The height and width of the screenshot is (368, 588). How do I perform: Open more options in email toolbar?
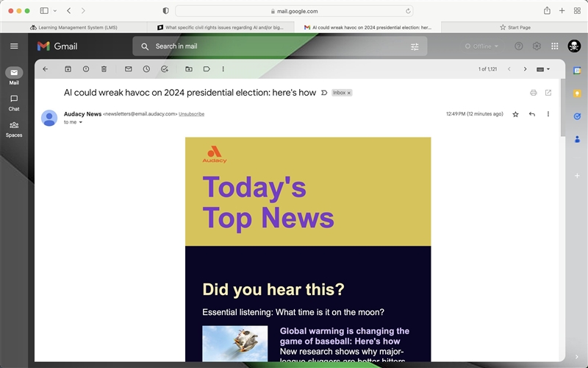223,69
